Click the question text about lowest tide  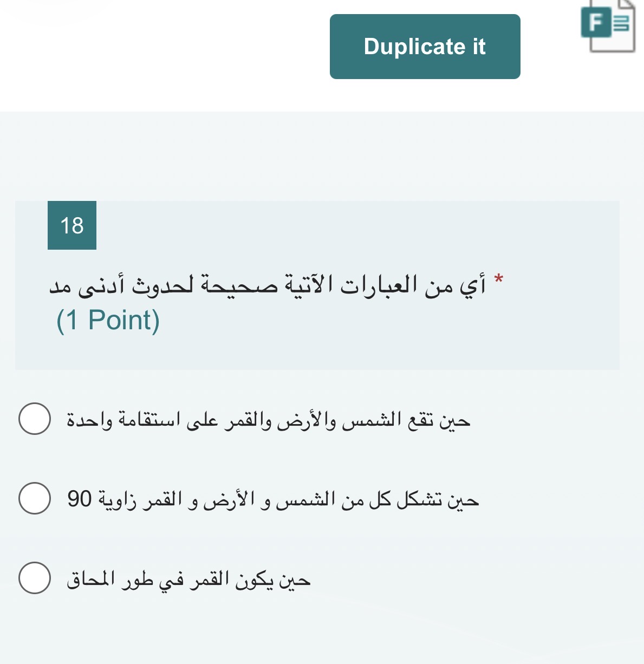coord(268,285)
